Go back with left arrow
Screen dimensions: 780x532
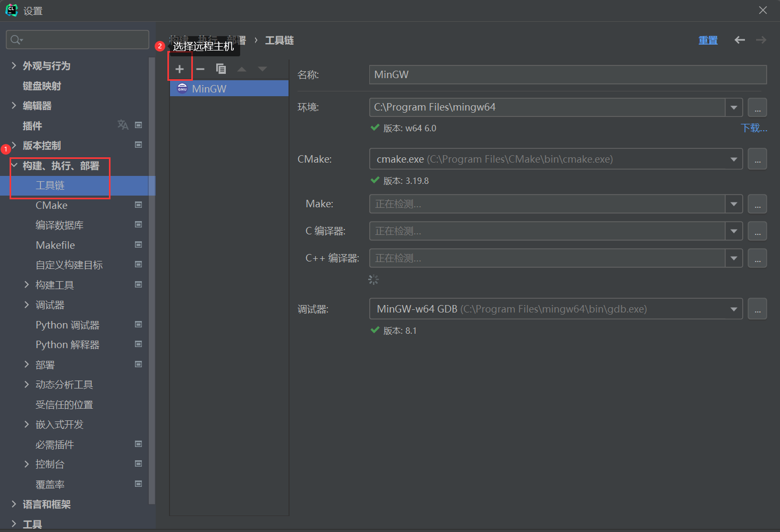pos(740,40)
